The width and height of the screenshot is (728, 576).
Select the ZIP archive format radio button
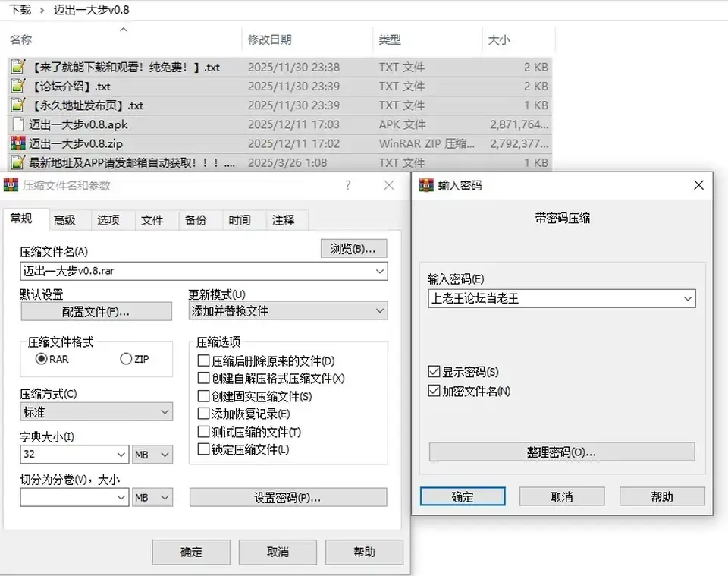point(126,359)
